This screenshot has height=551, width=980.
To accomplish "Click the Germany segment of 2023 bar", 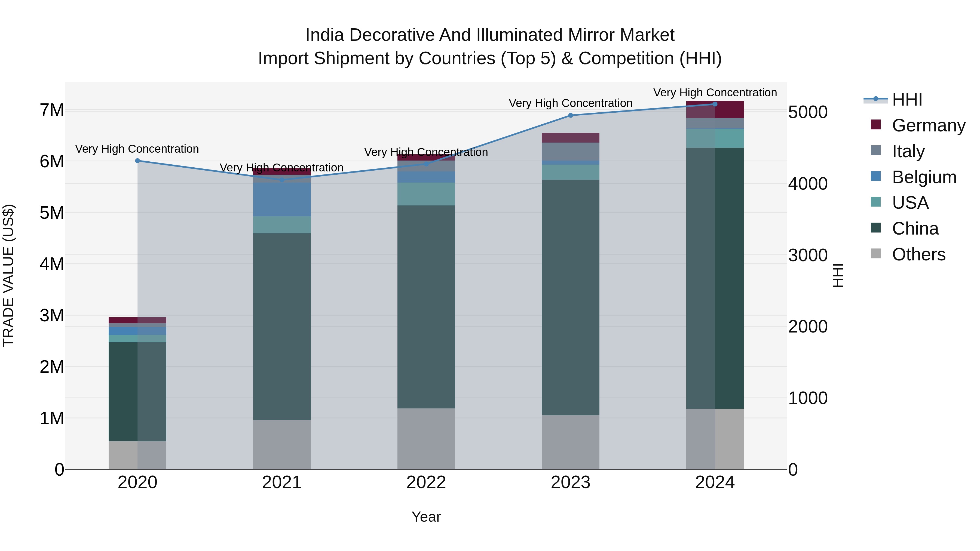I will point(571,138).
